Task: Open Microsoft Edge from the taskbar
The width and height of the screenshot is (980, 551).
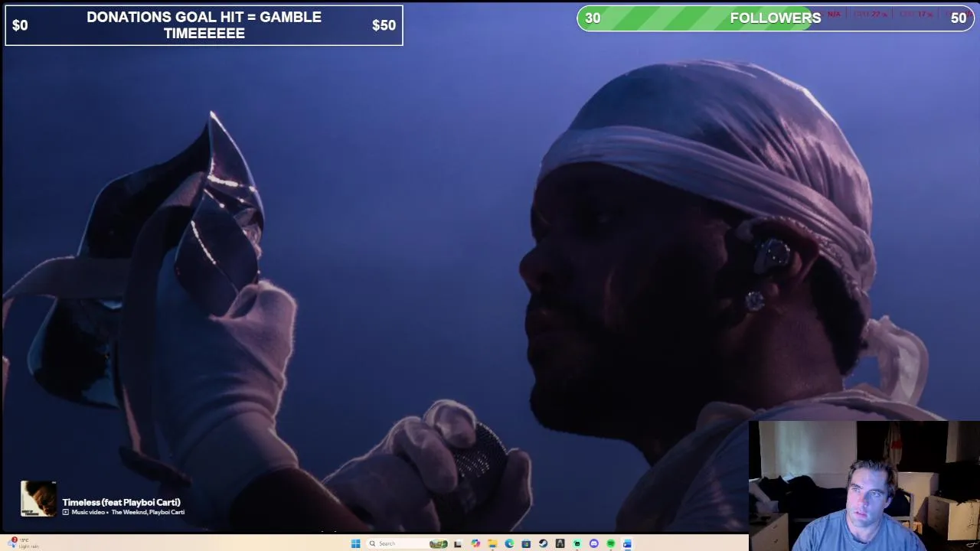Action: 509,543
